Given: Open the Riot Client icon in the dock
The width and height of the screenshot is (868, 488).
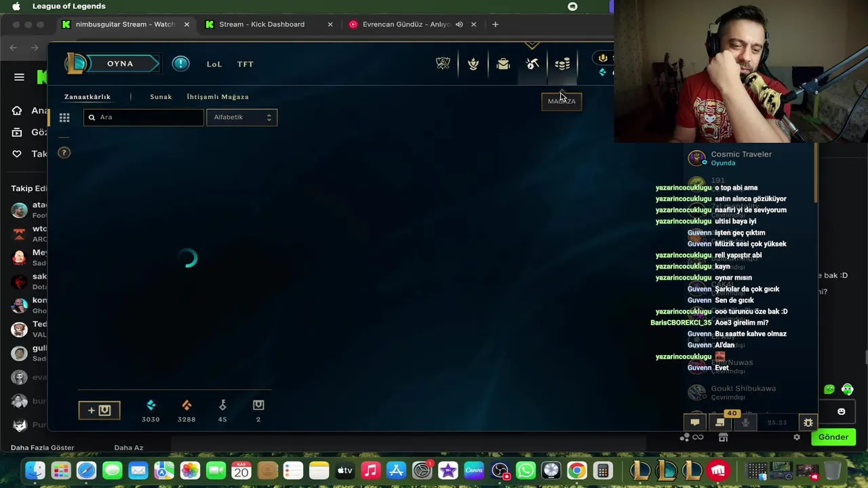Looking at the screenshot, I should [x=717, y=470].
